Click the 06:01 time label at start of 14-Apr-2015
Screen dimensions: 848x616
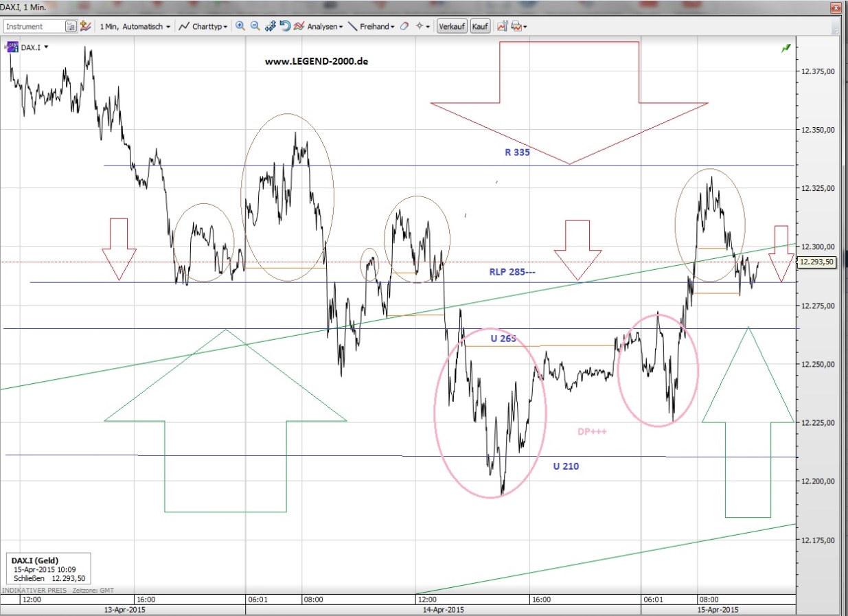coord(258,600)
